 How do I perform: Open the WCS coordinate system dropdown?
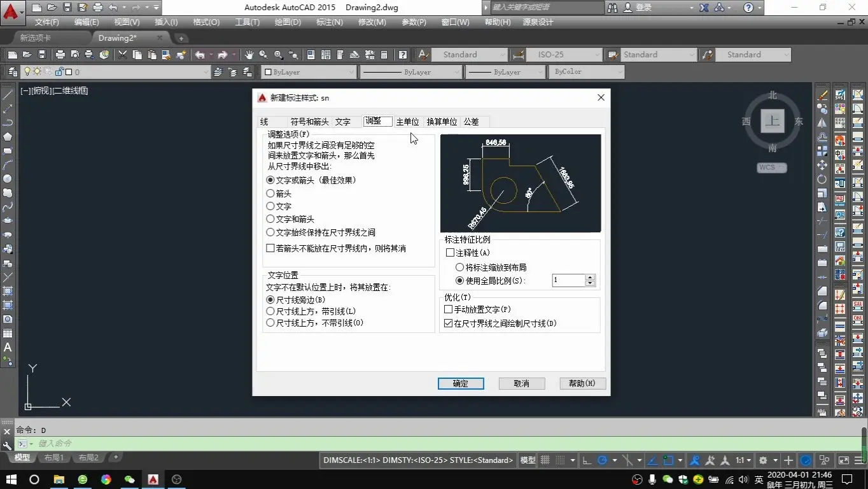772,167
